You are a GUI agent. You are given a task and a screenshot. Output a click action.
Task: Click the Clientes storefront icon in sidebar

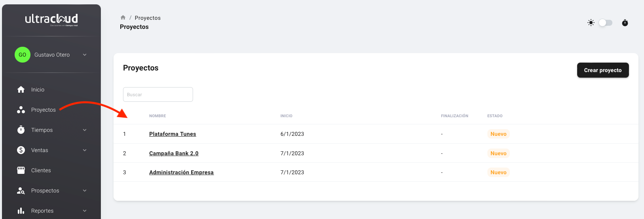click(21, 170)
